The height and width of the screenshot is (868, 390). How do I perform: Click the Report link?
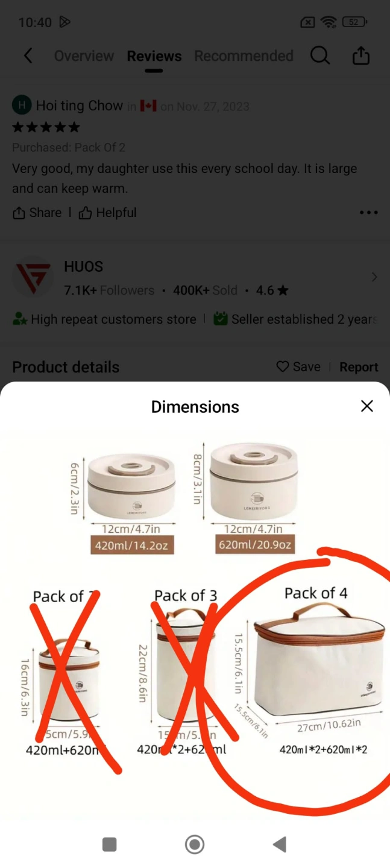(359, 367)
